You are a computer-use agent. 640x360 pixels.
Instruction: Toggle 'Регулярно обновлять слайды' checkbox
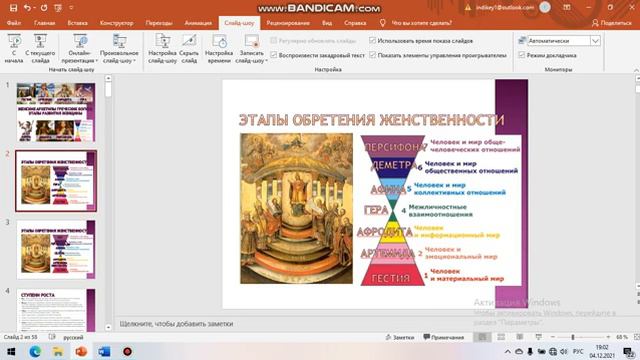274,40
